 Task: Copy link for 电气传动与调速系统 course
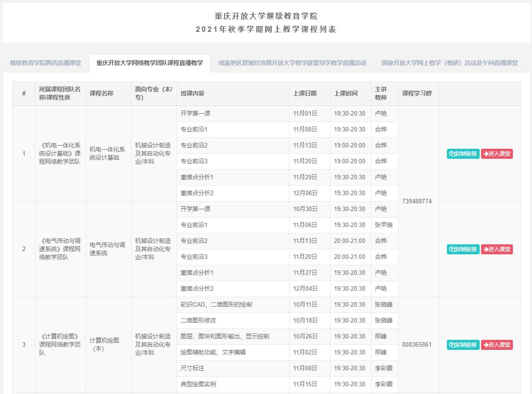coord(463,249)
